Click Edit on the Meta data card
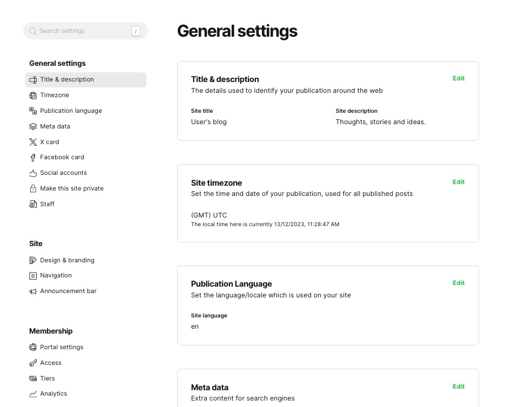The image size is (532, 407). (x=458, y=386)
